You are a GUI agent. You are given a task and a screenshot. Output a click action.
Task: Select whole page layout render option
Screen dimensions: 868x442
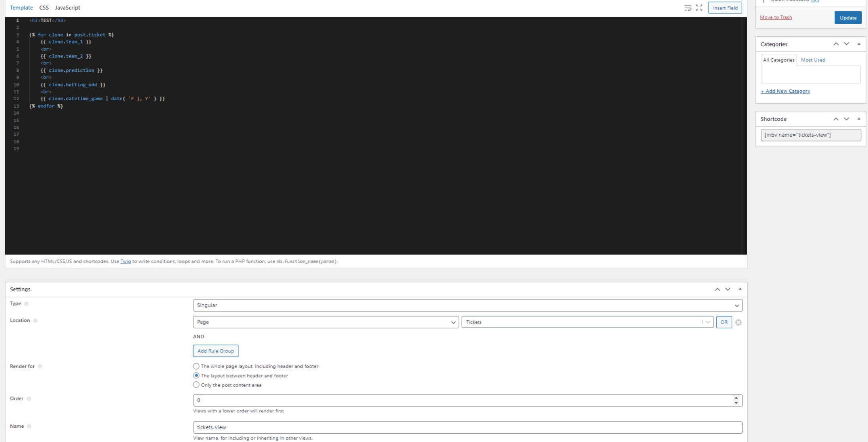pos(196,366)
